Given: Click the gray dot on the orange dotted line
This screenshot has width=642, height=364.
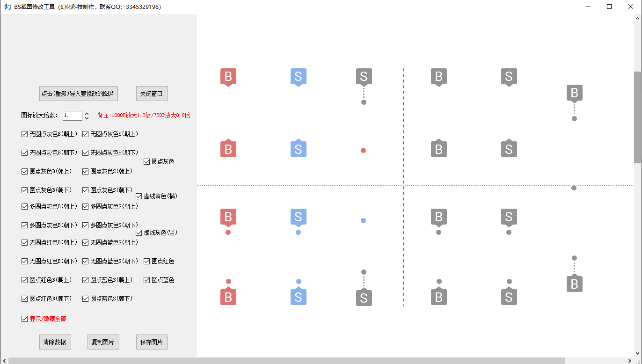Looking at the screenshot, I should tap(574, 188).
